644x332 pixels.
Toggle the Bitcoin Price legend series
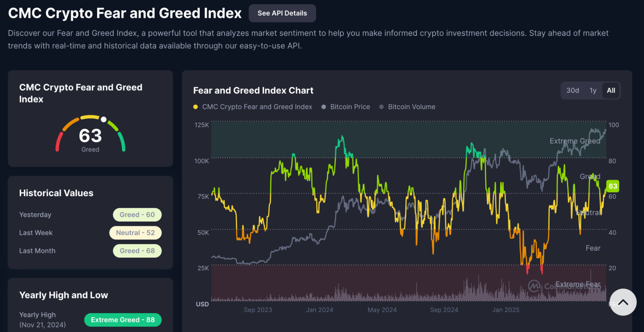click(x=346, y=107)
